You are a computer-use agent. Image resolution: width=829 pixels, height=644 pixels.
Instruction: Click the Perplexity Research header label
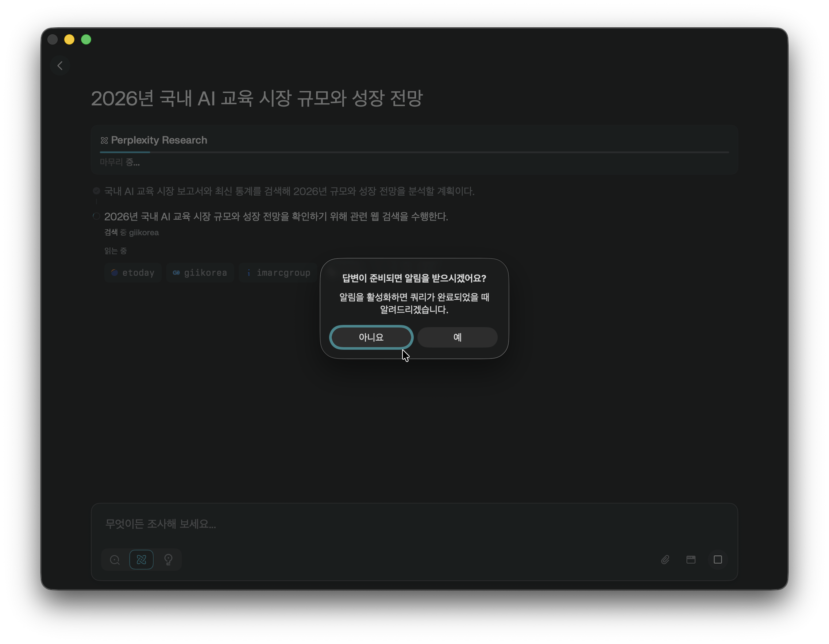point(159,140)
